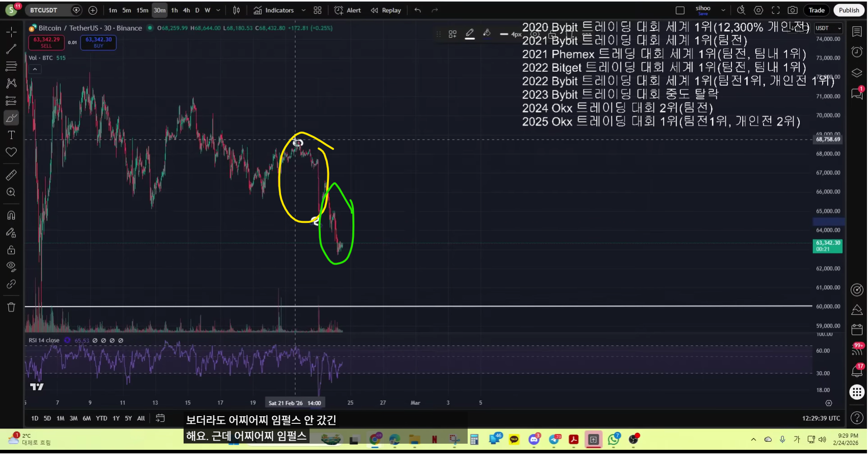Image resolution: width=868 pixels, height=460 pixels.
Task: Open the patterns drawing tools
Action: 11,83
